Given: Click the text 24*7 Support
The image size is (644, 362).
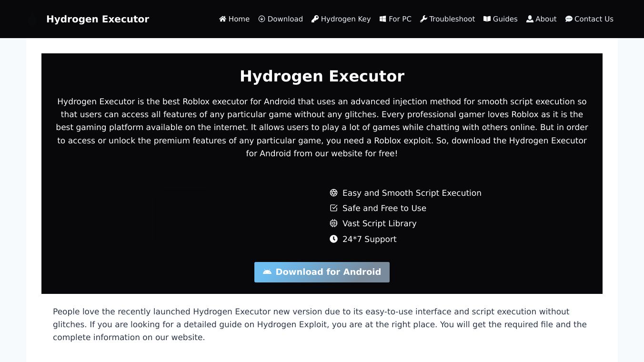Looking at the screenshot, I should tap(369, 239).
